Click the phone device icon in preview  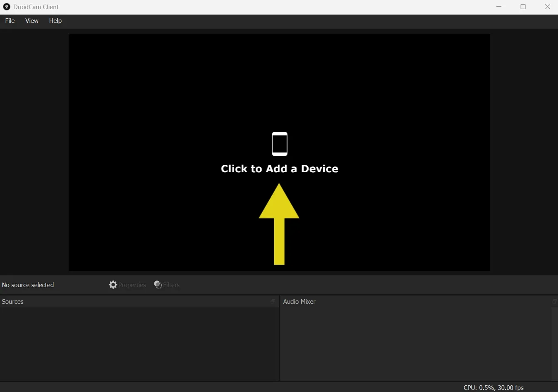280,144
